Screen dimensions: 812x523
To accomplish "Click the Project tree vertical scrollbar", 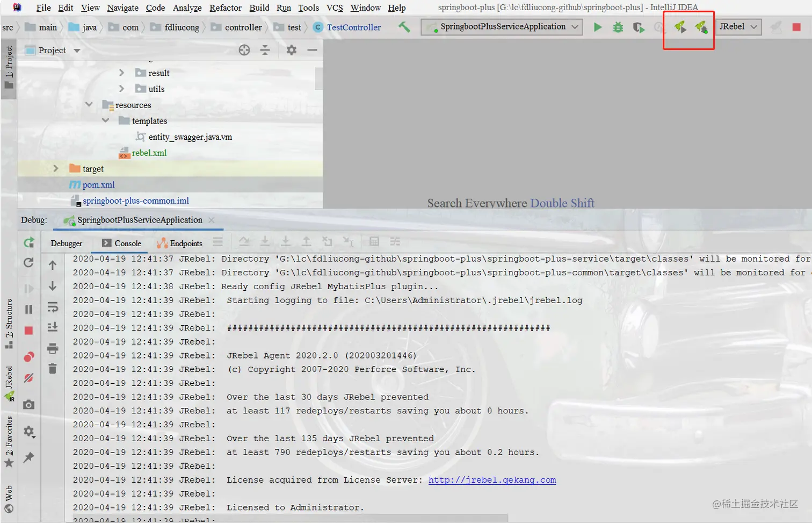I will (x=318, y=78).
